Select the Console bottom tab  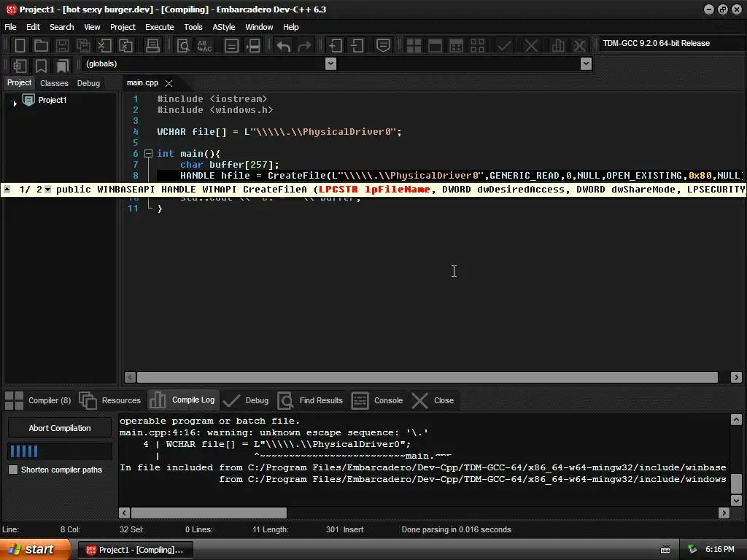coord(377,400)
